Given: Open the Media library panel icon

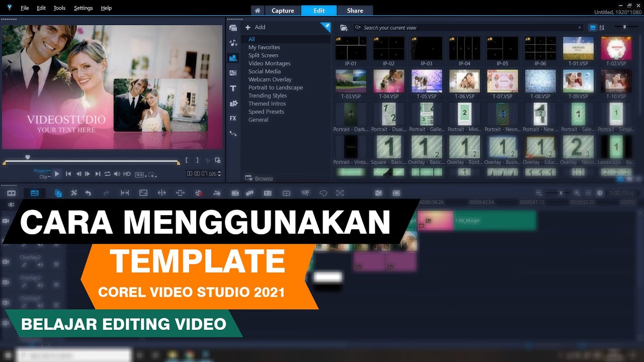Looking at the screenshot, I should click(233, 28).
